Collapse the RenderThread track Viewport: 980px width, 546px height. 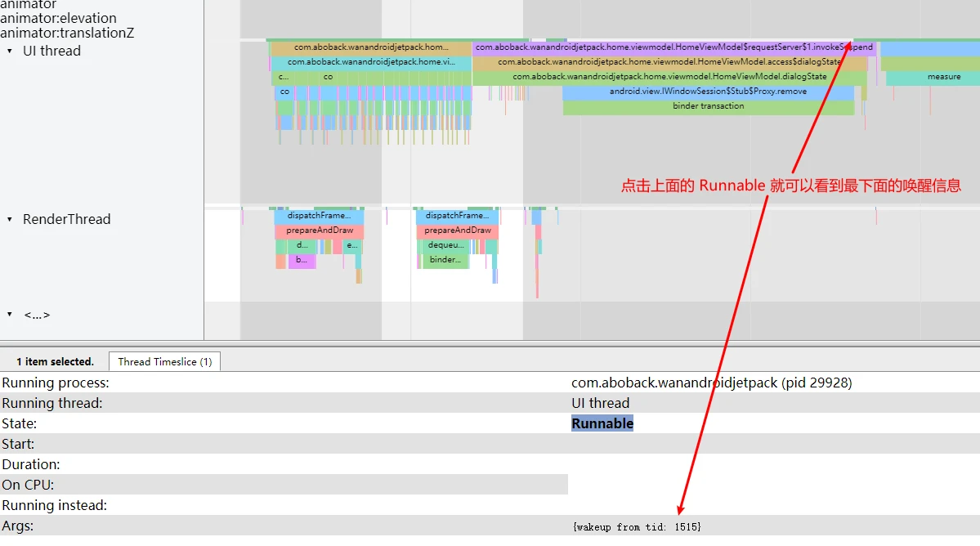10,219
